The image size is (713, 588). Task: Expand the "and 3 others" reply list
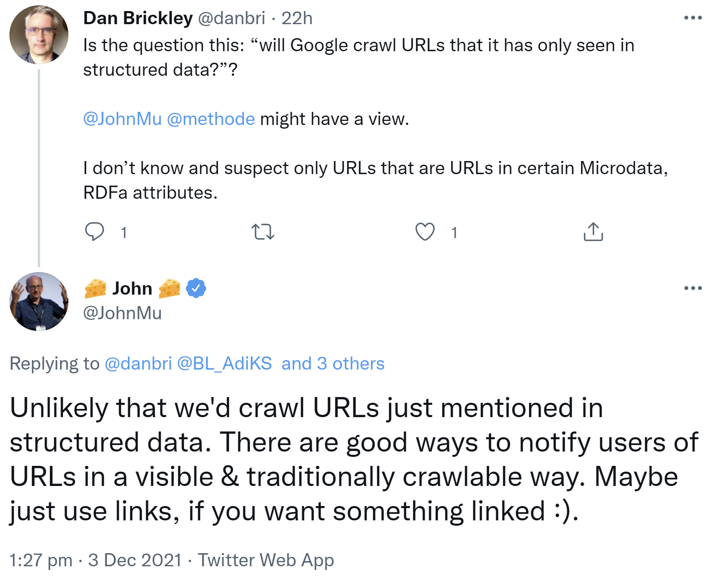pos(333,363)
